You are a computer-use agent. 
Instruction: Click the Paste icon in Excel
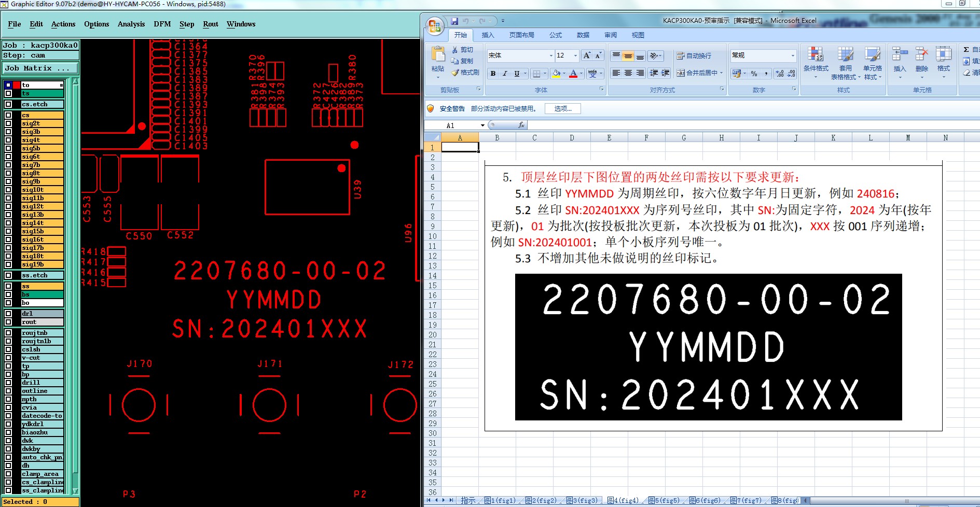coord(438,54)
